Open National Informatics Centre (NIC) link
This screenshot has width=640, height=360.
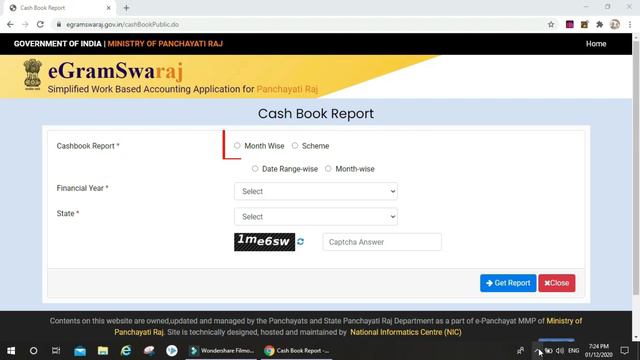click(406, 332)
